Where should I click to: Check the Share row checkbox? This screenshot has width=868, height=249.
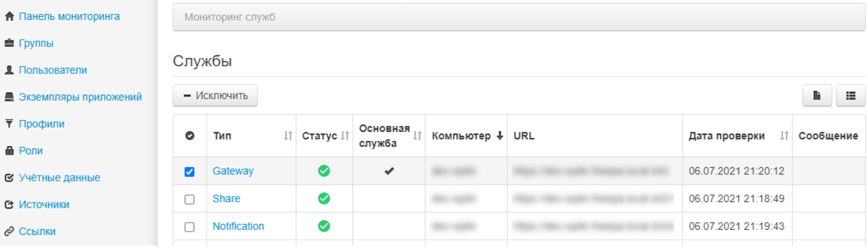click(189, 199)
